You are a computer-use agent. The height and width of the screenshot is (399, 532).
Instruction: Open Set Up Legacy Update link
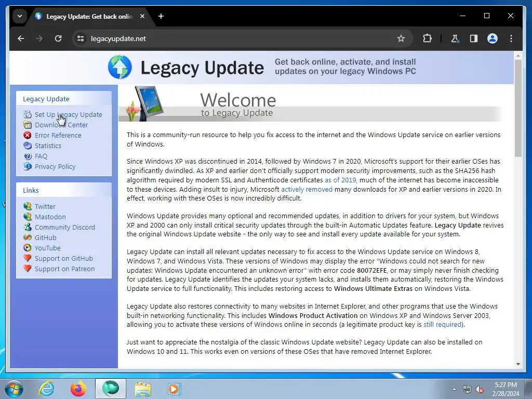coord(68,115)
